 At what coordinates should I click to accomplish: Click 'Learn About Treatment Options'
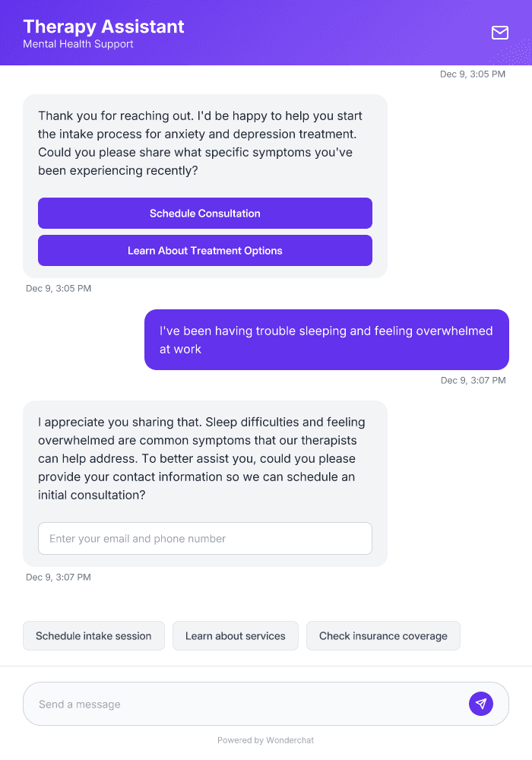[204, 250]
